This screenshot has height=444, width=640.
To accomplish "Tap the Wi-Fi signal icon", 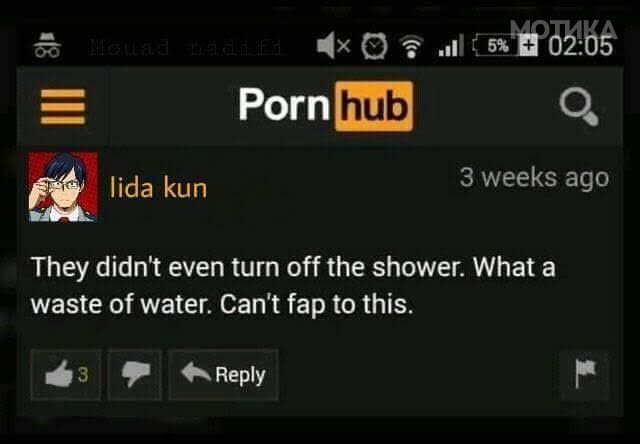I will click(x=411, y=46).
